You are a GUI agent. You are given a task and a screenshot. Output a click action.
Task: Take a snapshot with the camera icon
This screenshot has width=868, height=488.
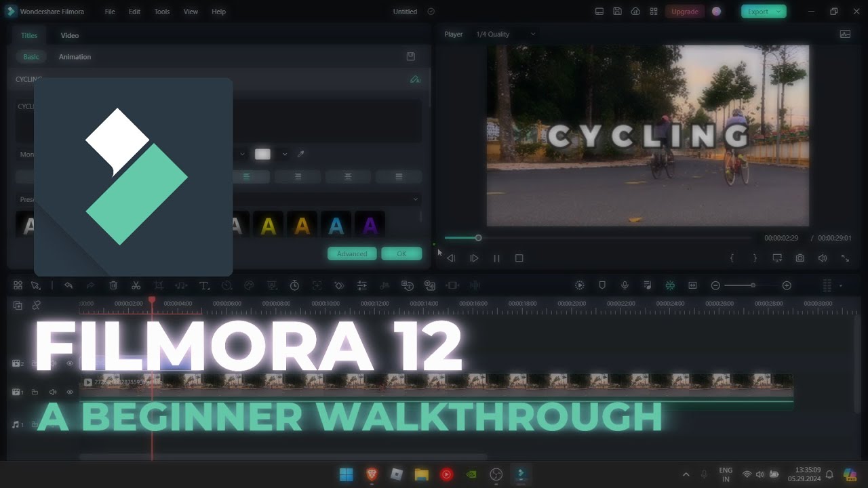click(x=800, y=258)
